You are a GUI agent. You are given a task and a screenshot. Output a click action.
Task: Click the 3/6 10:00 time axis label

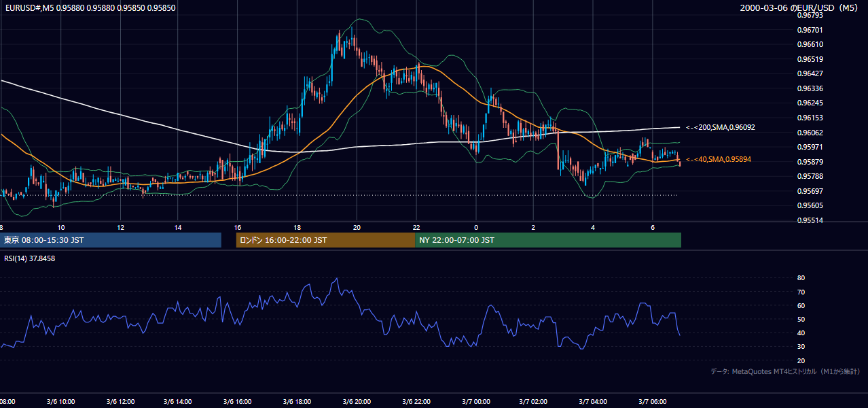pos(61,402)
